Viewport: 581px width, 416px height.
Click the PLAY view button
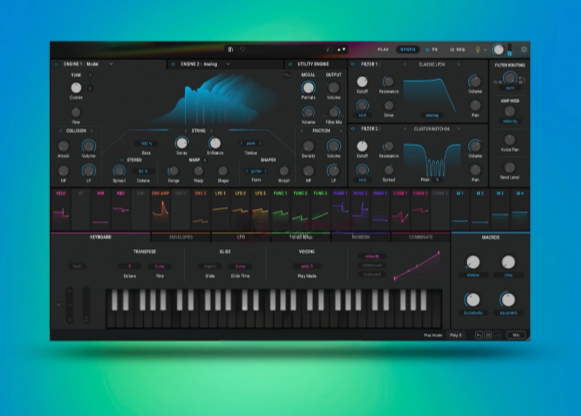[383, 49]
